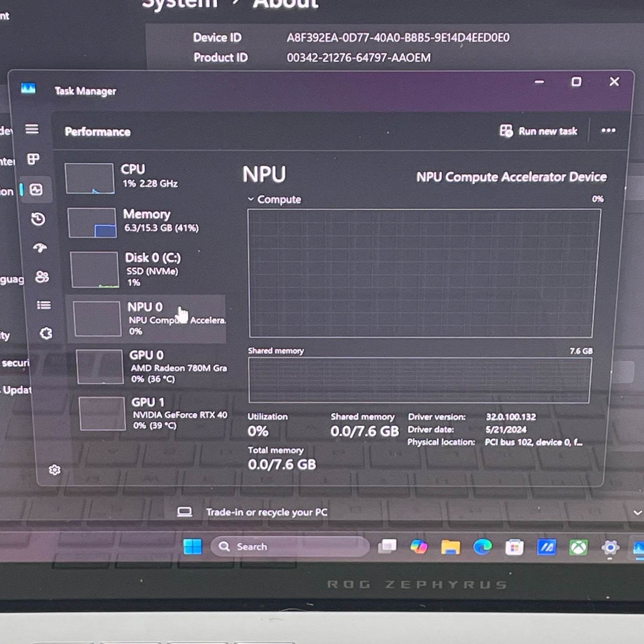The height and width of the screenshot is (644, 644).
Task: Select NPU 0 entry
Action: pyautogui.click(x=146, y=319)
